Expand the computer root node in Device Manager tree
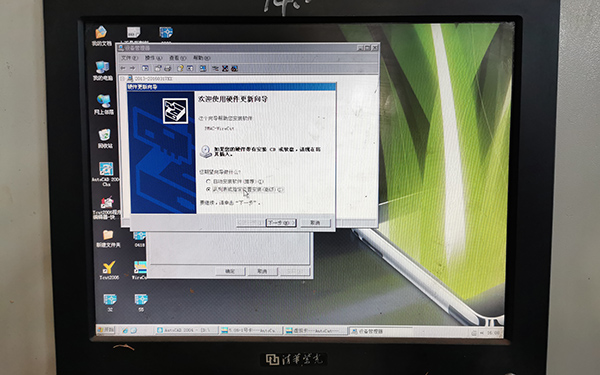This screenshot has width=600, height=375. [122, 78]
